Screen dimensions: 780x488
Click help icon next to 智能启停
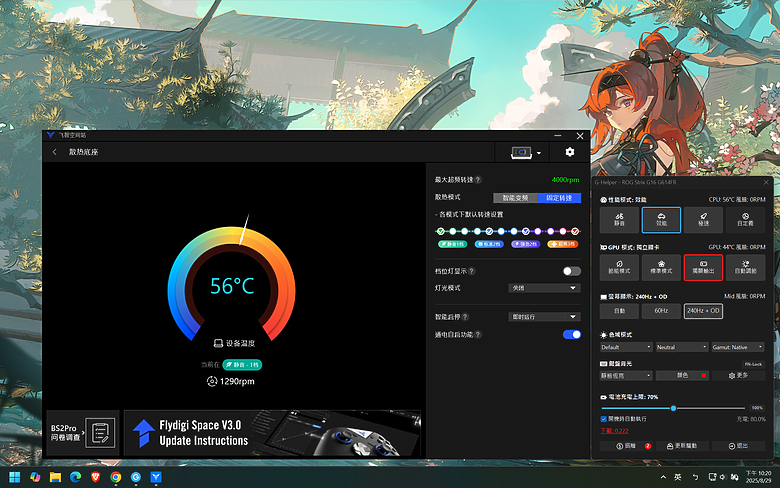coord(465,317)
